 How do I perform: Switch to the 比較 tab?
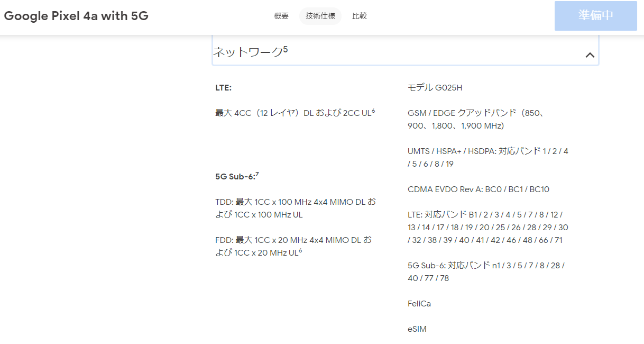tap(360, 16)
